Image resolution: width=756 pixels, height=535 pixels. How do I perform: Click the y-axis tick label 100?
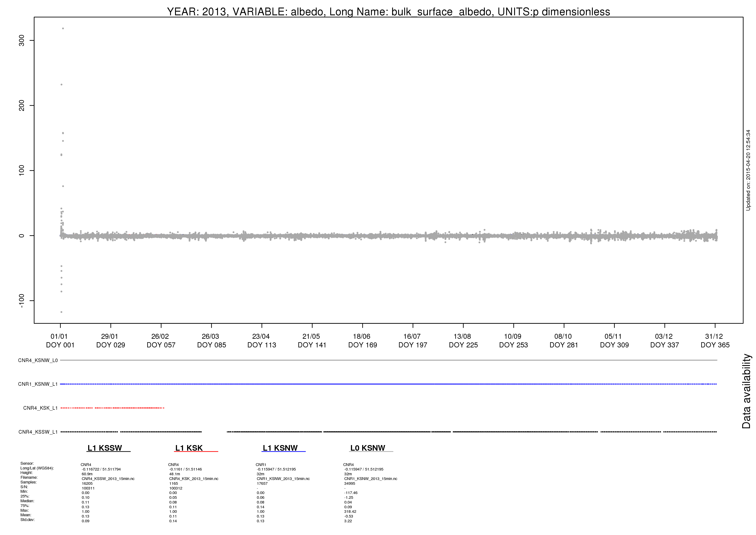(x=21, y=170)
